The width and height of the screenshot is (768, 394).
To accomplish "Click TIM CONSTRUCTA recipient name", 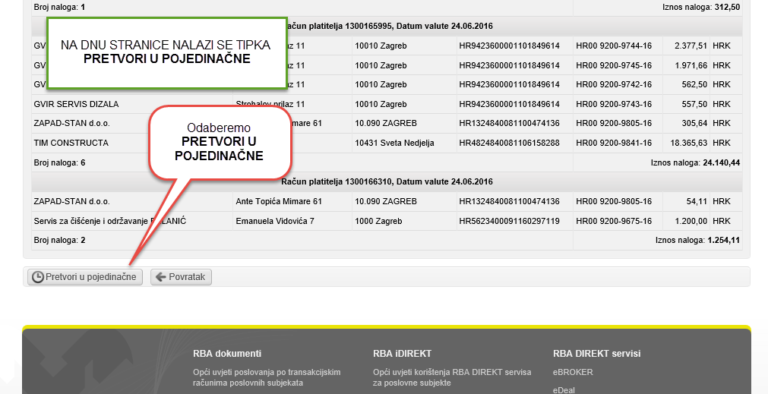I will (71, 143).
